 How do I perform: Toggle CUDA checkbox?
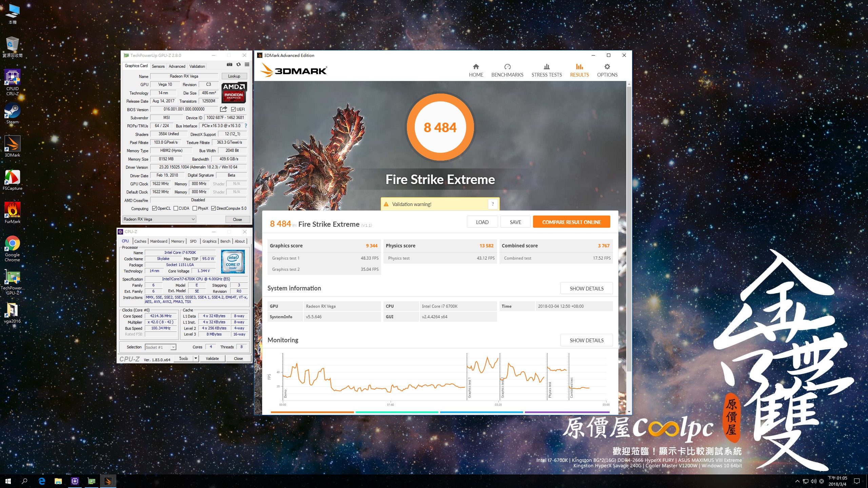click(x=176, y=208)
